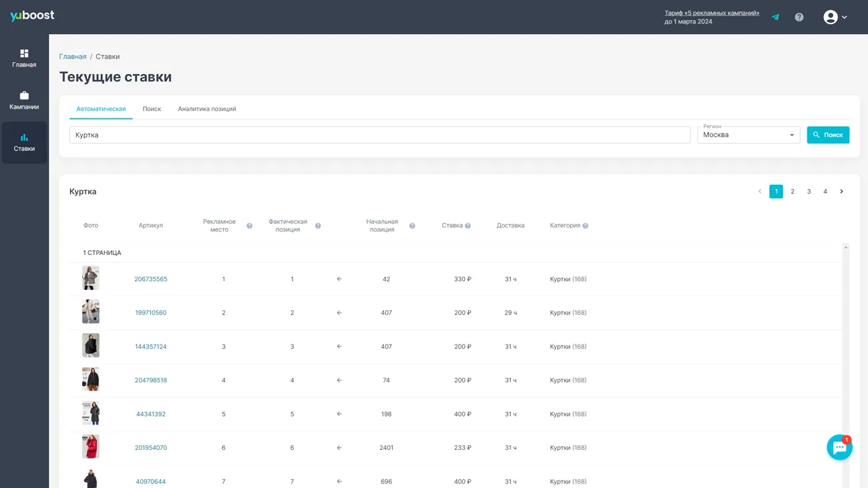This screenshot has width=868, height=488.
Task: Open user account menu dropdown
Action: point(835,17)
